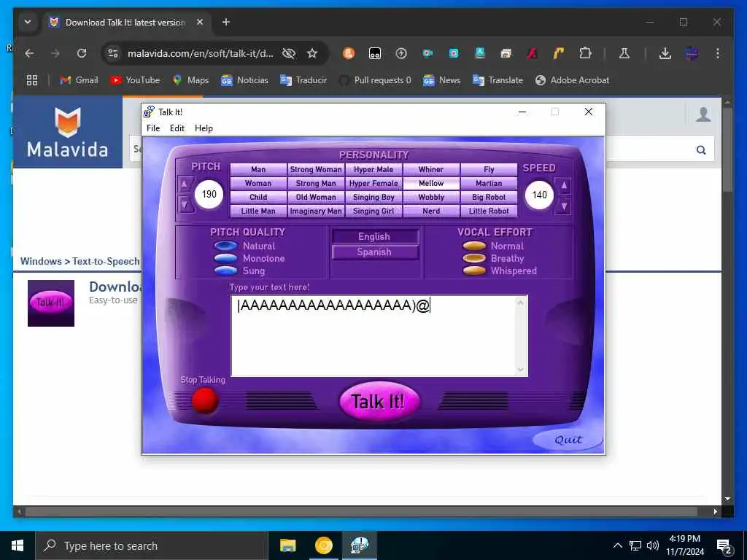Open the Edit menu in Talk It!

[177, 128]
